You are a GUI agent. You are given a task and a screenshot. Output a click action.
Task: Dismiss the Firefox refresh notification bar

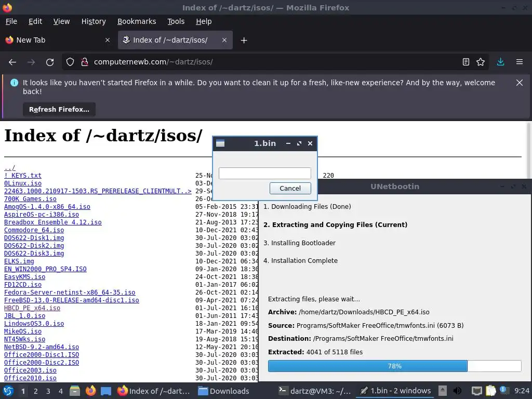click(520, 83)
